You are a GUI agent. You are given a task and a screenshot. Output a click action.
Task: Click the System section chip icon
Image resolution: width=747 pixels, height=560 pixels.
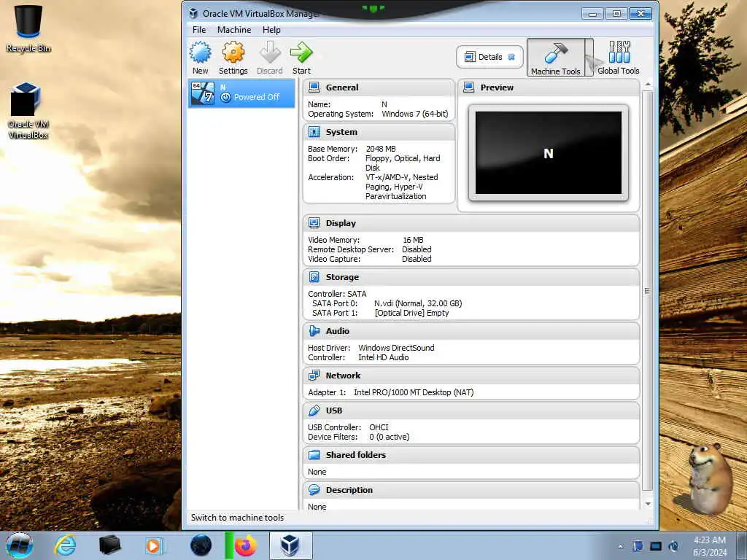coord(314,132)
